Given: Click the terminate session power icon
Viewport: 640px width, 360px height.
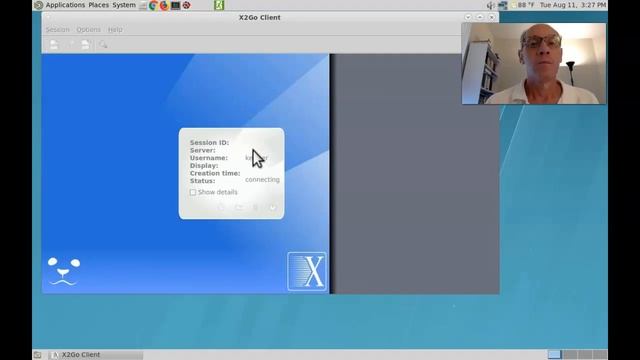Looking at the screenshot, I should coord(272,208).
